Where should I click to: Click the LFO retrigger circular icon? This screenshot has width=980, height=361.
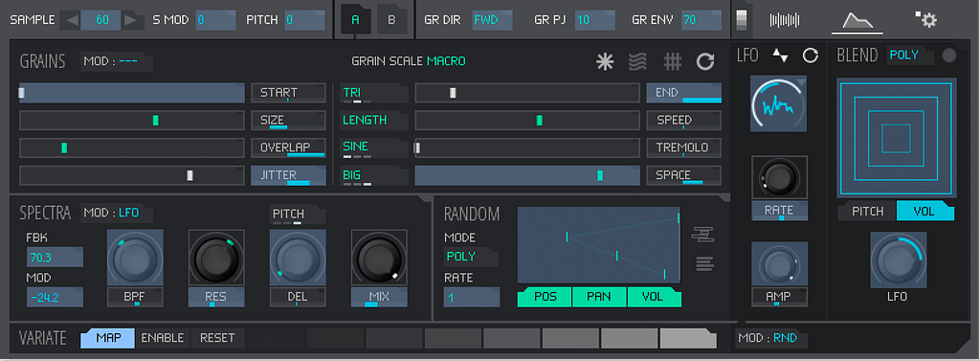[811, 55]
